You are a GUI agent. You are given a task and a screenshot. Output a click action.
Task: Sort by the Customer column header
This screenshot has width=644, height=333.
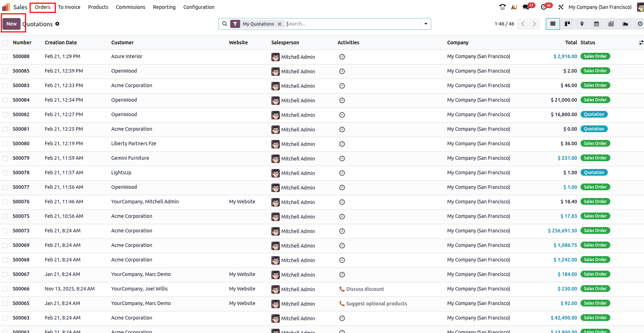coord(122,43)
